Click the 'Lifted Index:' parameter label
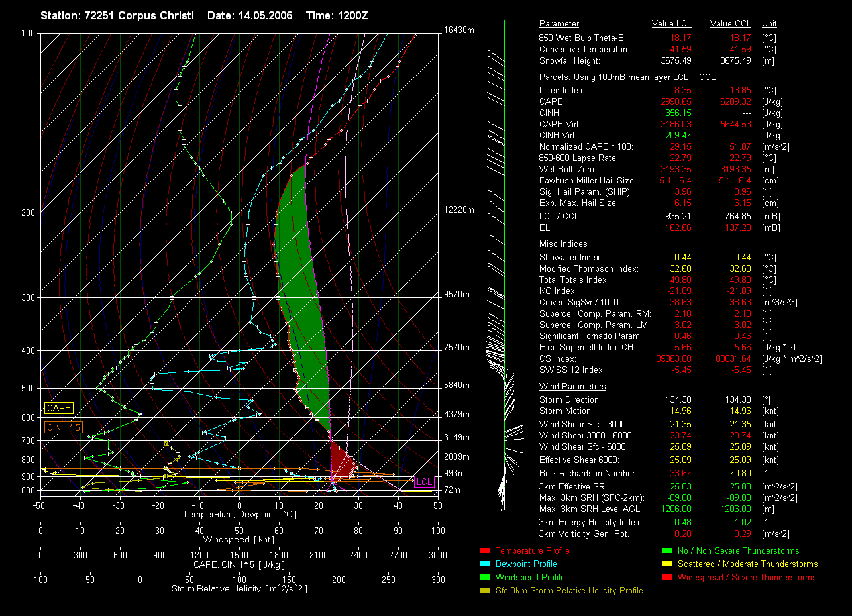 (562, 90)
